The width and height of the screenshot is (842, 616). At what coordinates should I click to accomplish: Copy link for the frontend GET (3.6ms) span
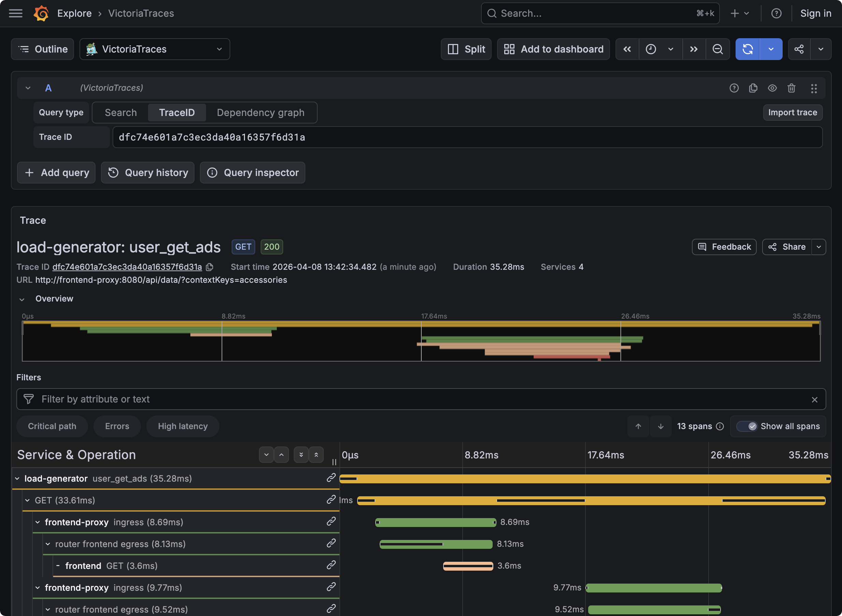pyautogui.click(x=331, y=565)
